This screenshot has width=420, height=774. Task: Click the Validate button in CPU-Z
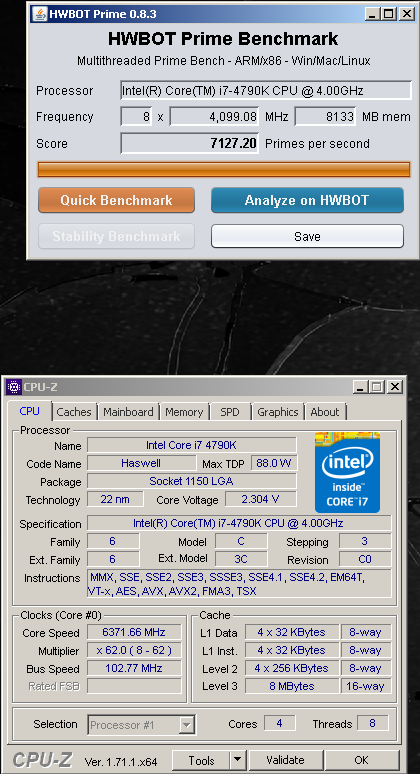[x=285, y=760]
